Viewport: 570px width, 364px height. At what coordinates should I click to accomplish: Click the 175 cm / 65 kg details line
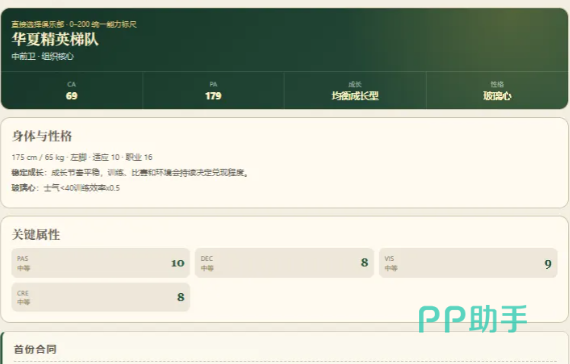coord(82,157)
